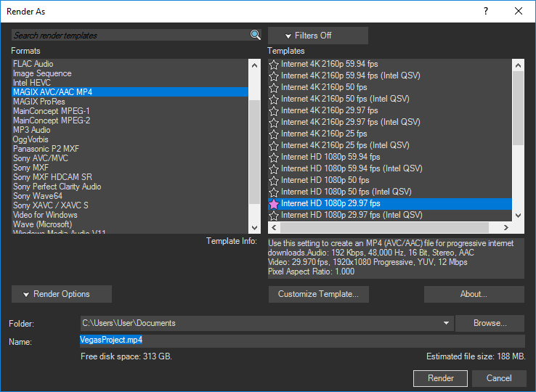
Task: Select Wave (Microsoft) format
Action: (x=130, y=224)
